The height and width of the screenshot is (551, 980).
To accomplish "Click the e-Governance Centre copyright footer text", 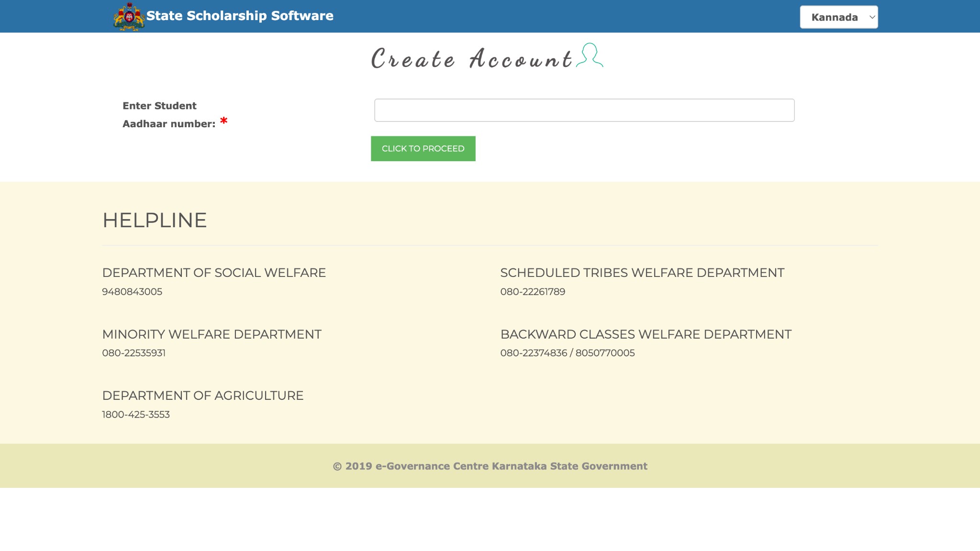I will (490, 466).
